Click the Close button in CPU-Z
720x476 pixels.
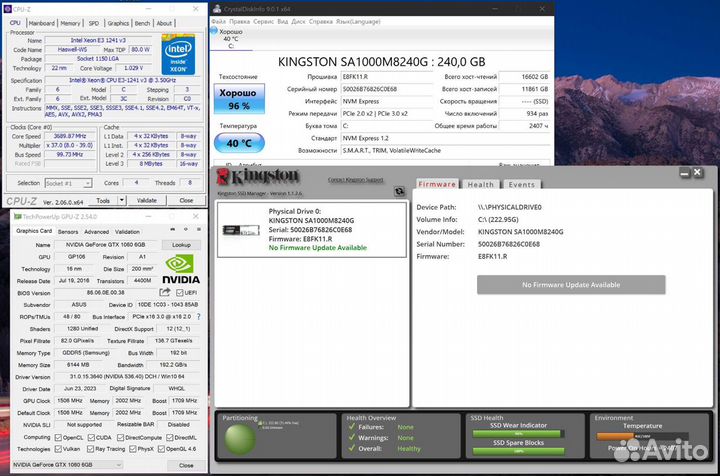point(186,200)
